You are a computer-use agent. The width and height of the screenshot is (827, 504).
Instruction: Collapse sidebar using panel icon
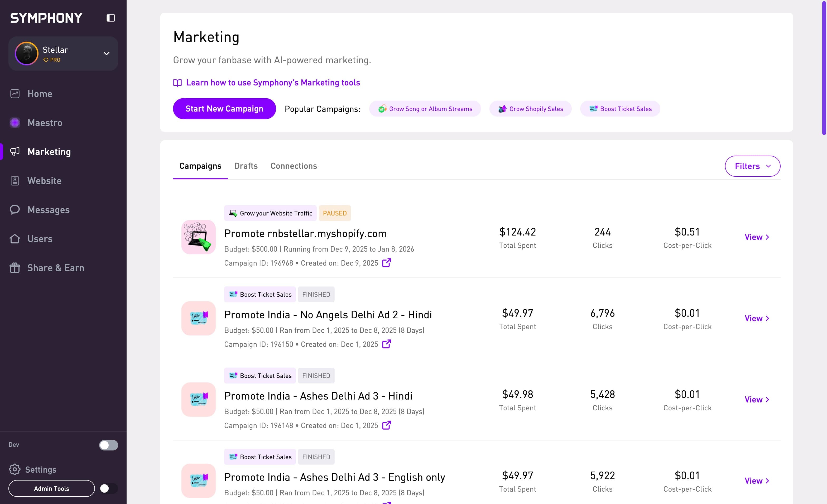(x=110, y=18)
